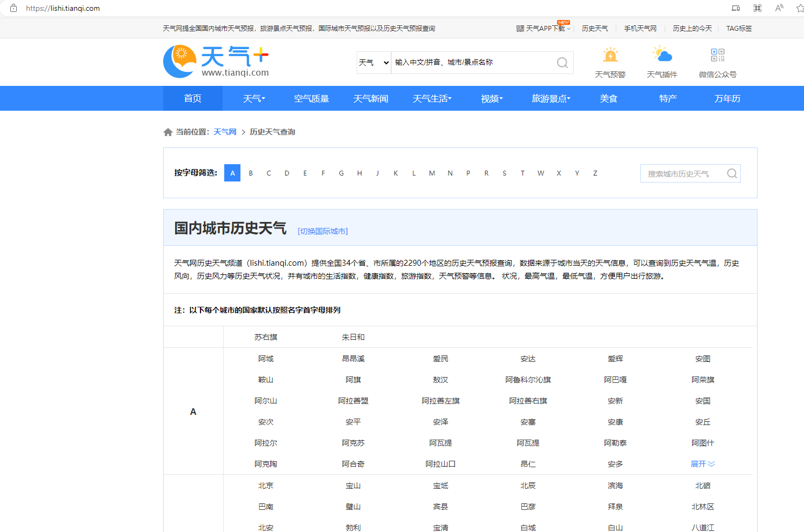Open 万年历 navigation item

click(727, 98)
